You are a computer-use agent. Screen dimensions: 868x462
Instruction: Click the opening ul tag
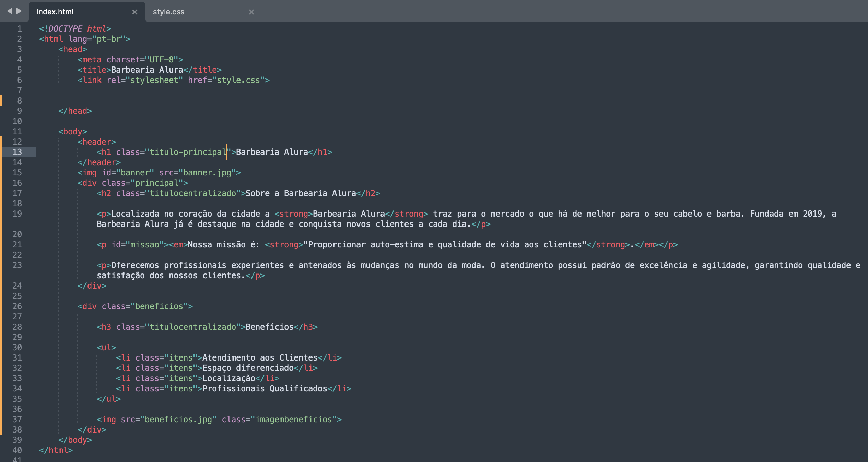(106, 347)
